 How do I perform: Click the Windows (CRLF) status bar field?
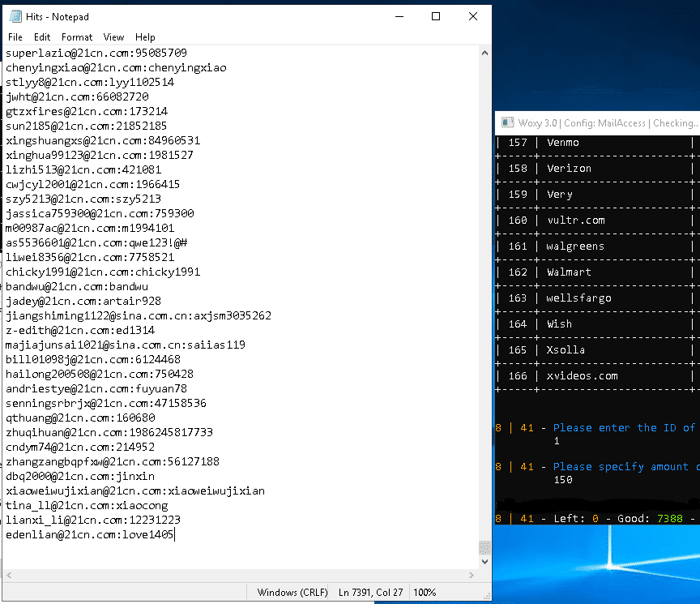(x=292, y=593)
